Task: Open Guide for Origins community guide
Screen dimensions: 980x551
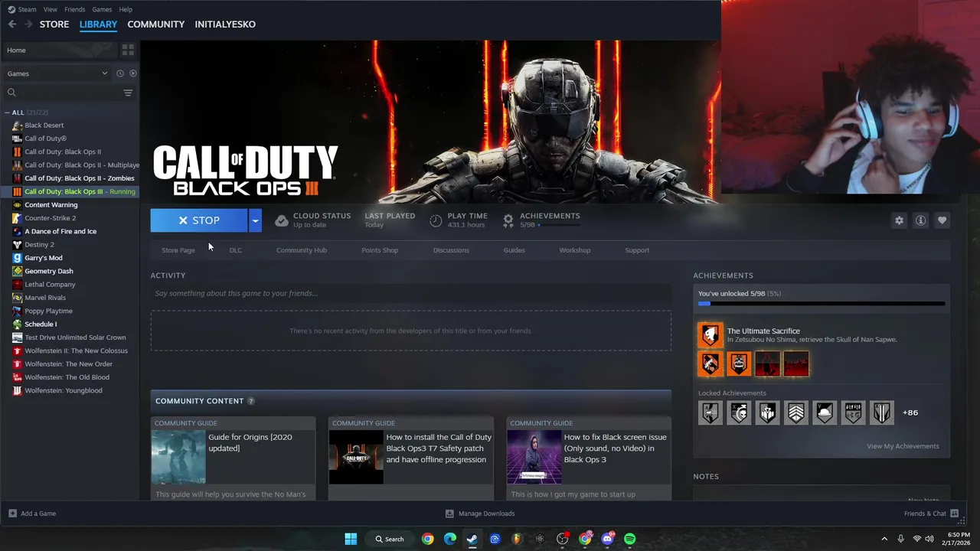Action: click(234, 459)
